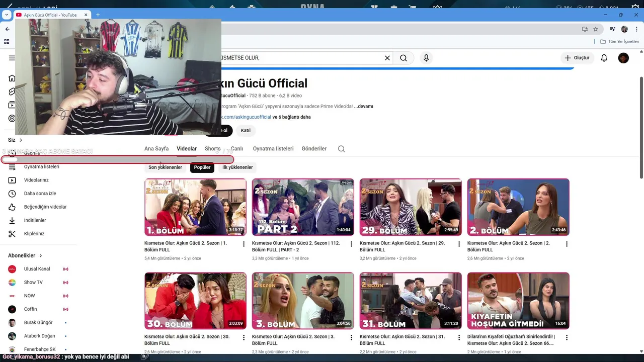Open options menu for 29. Bölüm video
This screenshot has width=644, height=362.
coord(459,244)
